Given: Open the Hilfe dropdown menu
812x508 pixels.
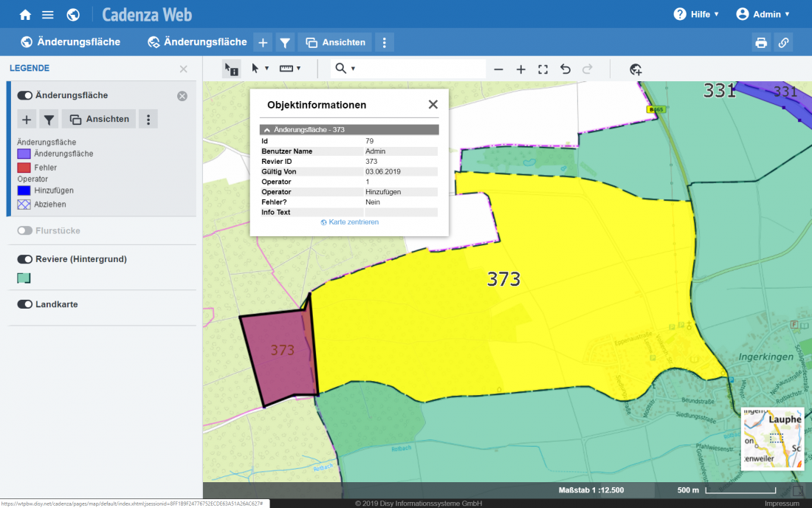Looking at the screenshot, I should point(695,15).
